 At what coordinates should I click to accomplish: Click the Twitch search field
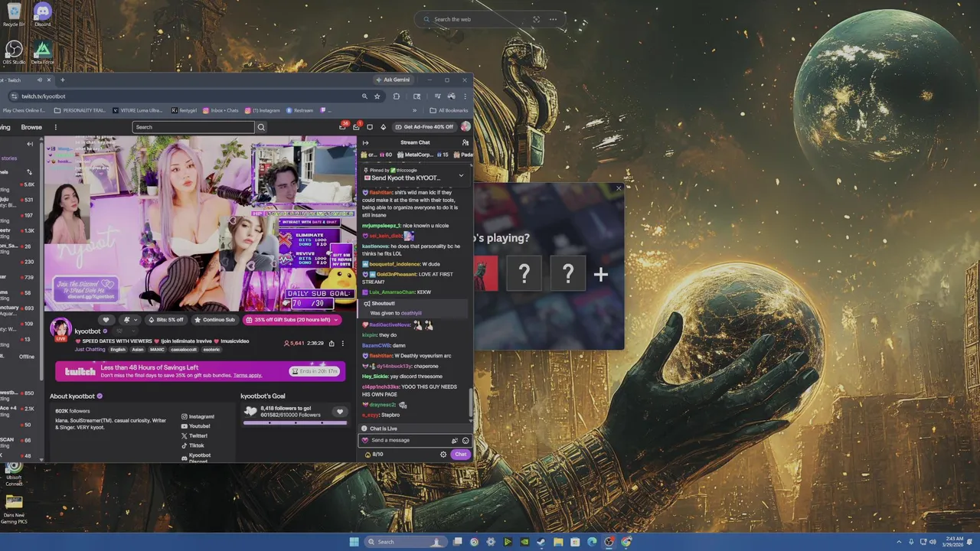(193, 127)
